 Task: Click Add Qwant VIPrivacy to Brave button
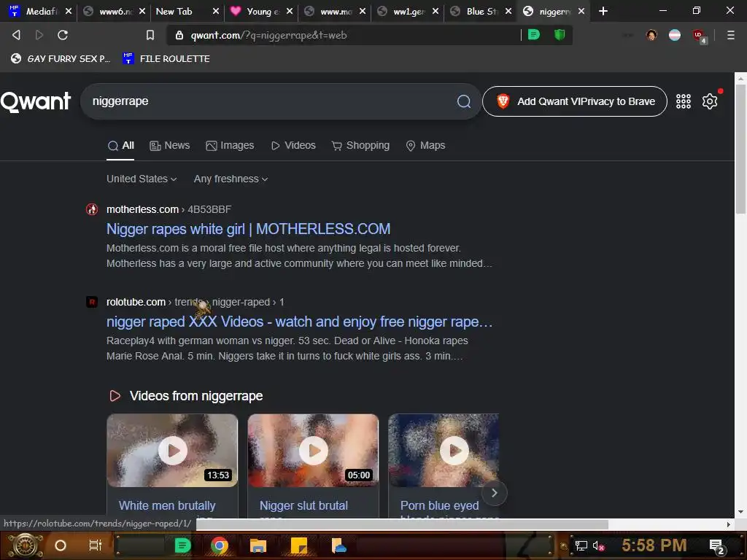[575, 101]
